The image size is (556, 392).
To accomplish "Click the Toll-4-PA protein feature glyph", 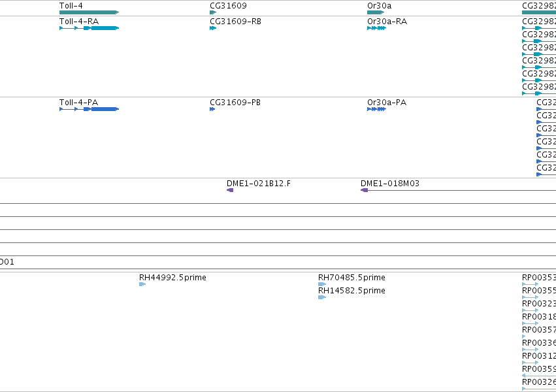I will point(89,109).
